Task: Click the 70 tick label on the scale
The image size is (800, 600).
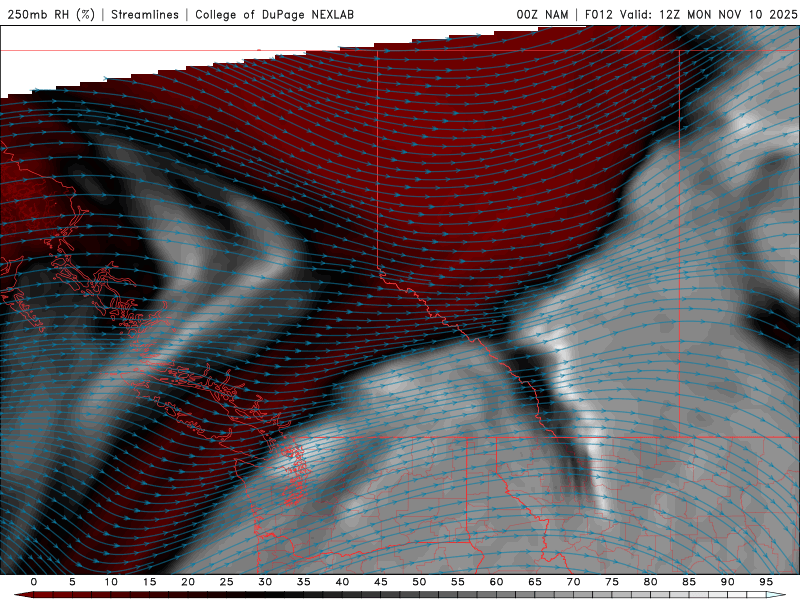Action: pos(573,582)
